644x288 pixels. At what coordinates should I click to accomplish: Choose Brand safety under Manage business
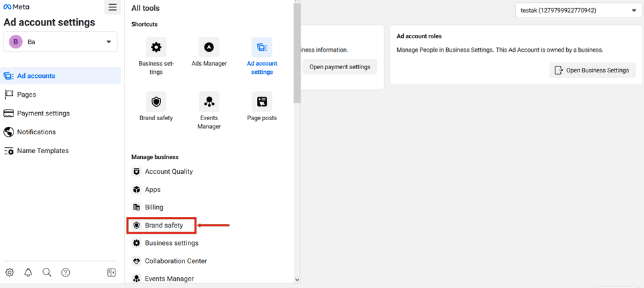[x=164, y=226]
